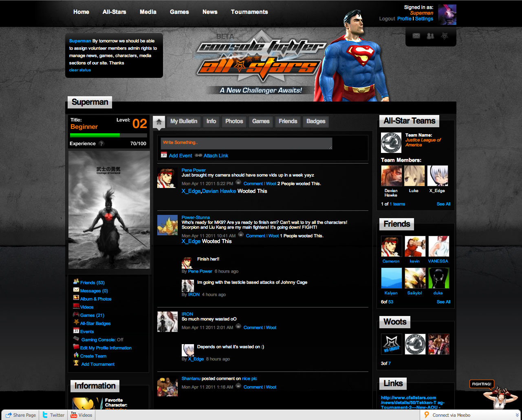This screenshot has height=420, width=522.
Task: Click the Attach Link chain icon
Action: coord(198,155)
